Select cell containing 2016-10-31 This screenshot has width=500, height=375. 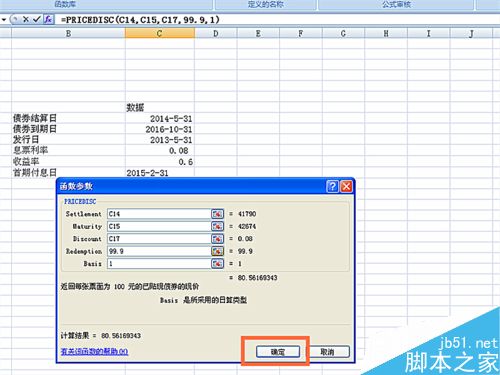click(160, 129)
